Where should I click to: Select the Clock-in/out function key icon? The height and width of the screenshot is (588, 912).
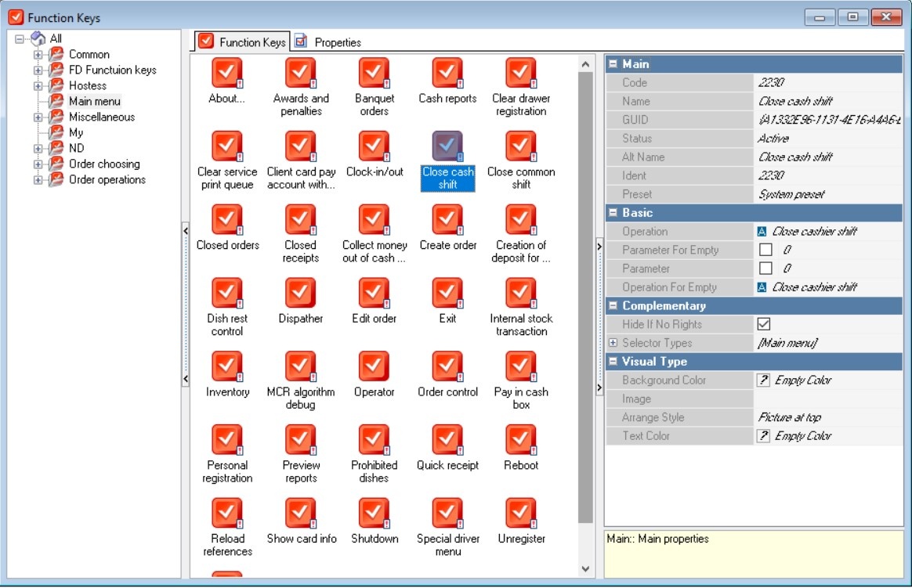[x=374, y=147]
